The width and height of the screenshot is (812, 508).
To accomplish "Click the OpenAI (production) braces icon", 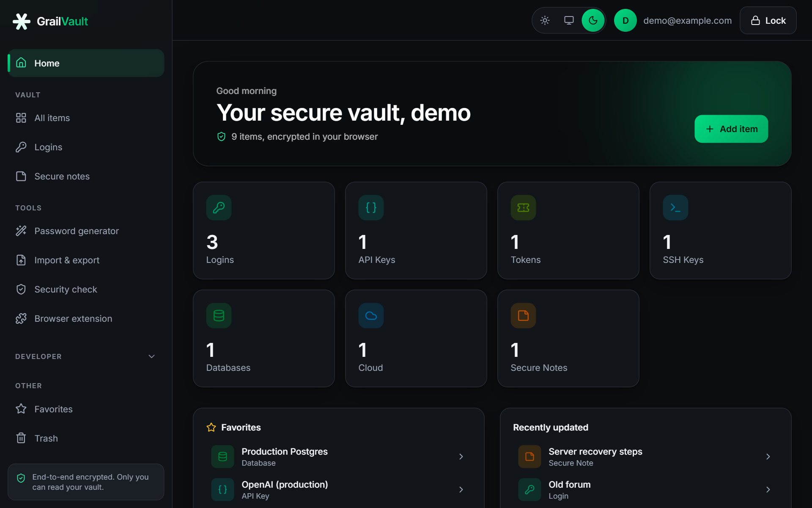I will [x=222, y=489].
